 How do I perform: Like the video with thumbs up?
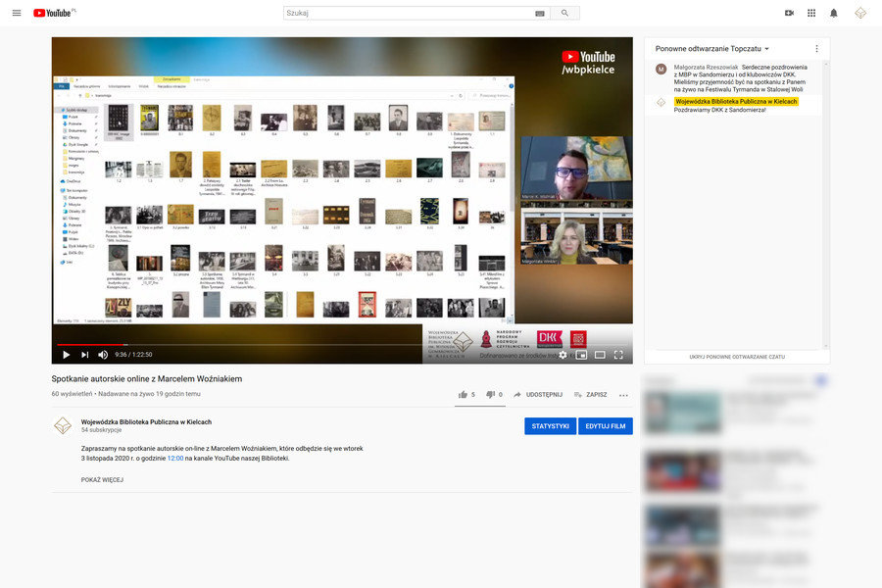tap(464, 395)
